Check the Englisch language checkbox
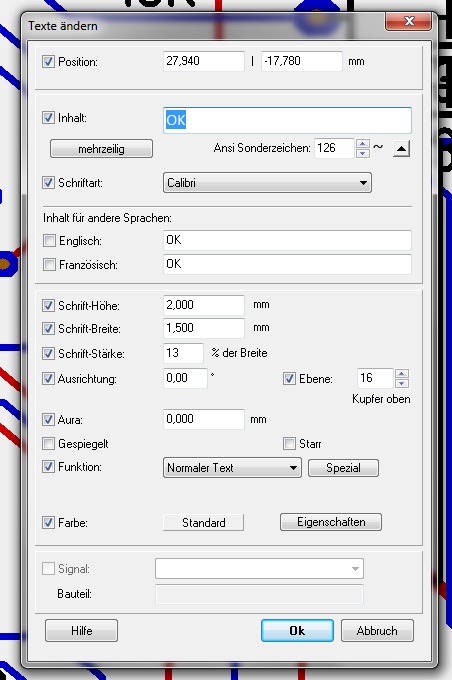452x680 pixels. (49, 241)
